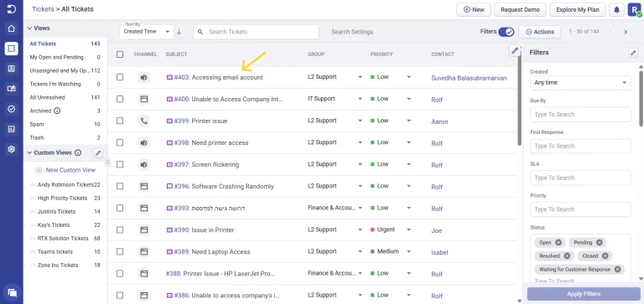Click the edit pencil in Filters panel header
644x304 pixels.
pos(633,53)
